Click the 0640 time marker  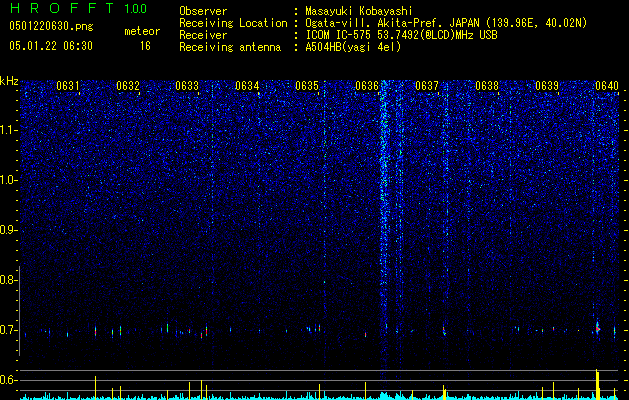[607, 86]
